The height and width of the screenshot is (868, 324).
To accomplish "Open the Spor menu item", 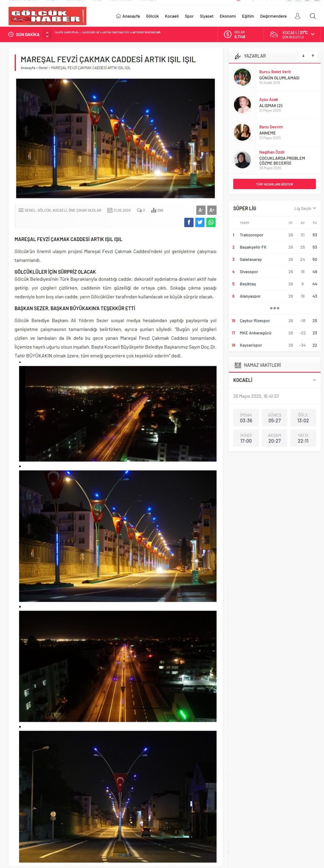I will tap(189, 16).
